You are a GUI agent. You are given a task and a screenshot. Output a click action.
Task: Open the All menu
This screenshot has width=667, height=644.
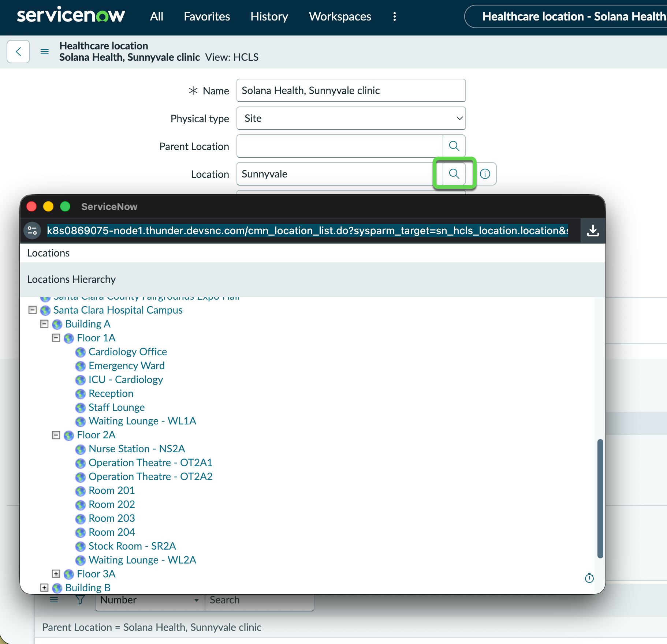click(x=156, y=16)
